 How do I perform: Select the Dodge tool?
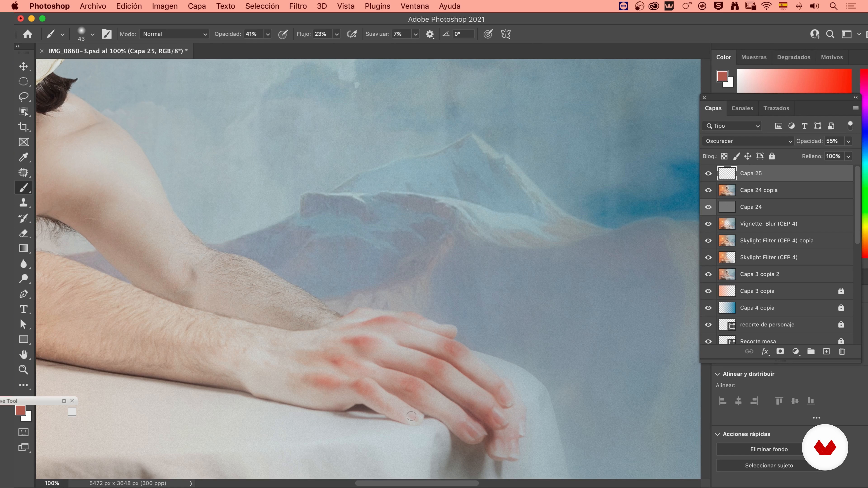click(x=23, y=279)
